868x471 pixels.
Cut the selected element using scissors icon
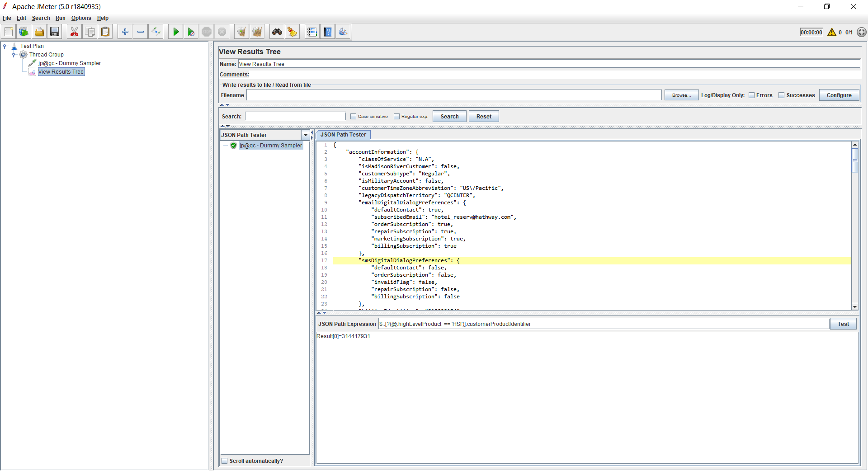[74, 31]
